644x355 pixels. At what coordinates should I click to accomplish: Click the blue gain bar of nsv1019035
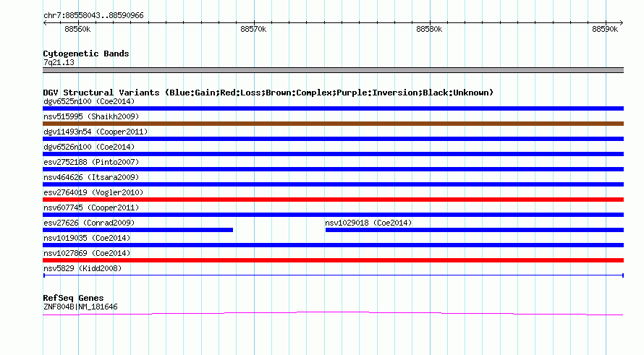coord(333,245)
